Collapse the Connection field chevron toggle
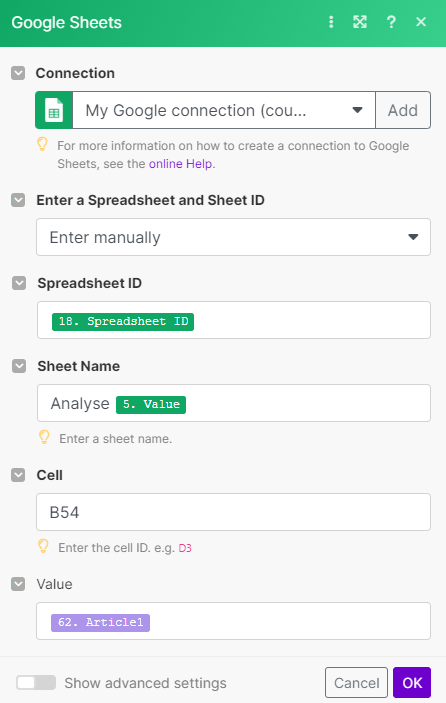 pos(18,73)
